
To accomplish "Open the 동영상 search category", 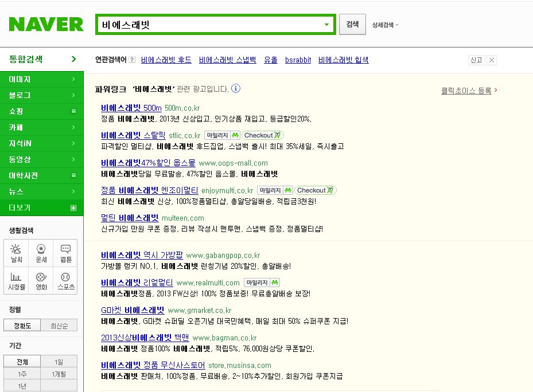I will pos(42,159).
